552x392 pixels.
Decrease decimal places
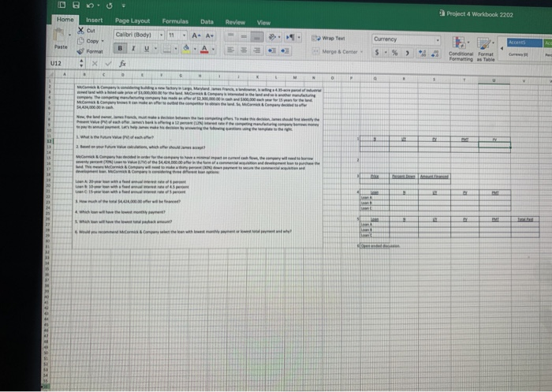[x=435, y=54]
